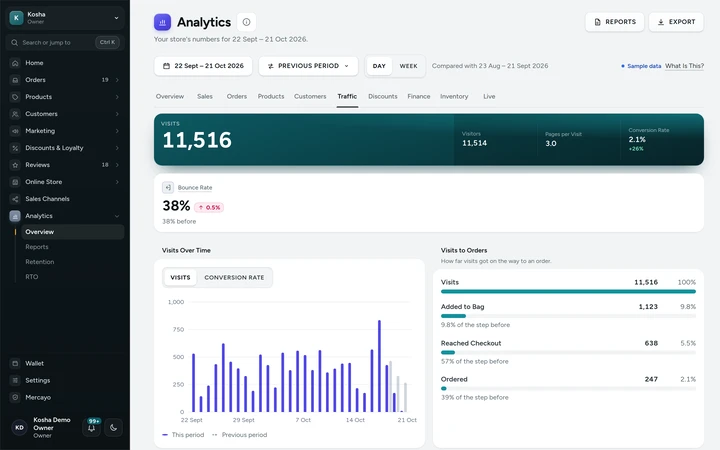720x450 pixels.
Task: Switch granularity to DAY
Action: pyautogui.click(x=379, y=66)
